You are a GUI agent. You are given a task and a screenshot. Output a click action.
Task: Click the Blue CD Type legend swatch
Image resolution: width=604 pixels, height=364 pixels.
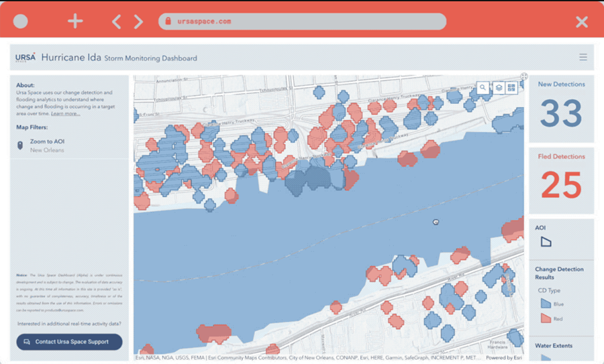pyautogui.click(x=546, y=304)
